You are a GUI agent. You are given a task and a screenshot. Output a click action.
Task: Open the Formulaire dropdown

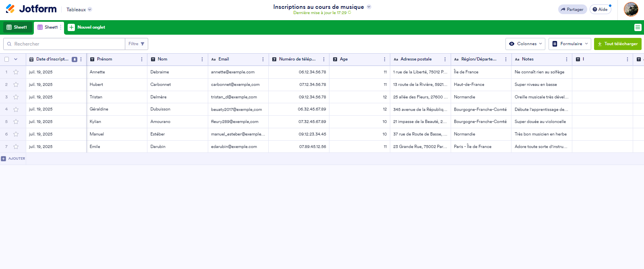569,44
